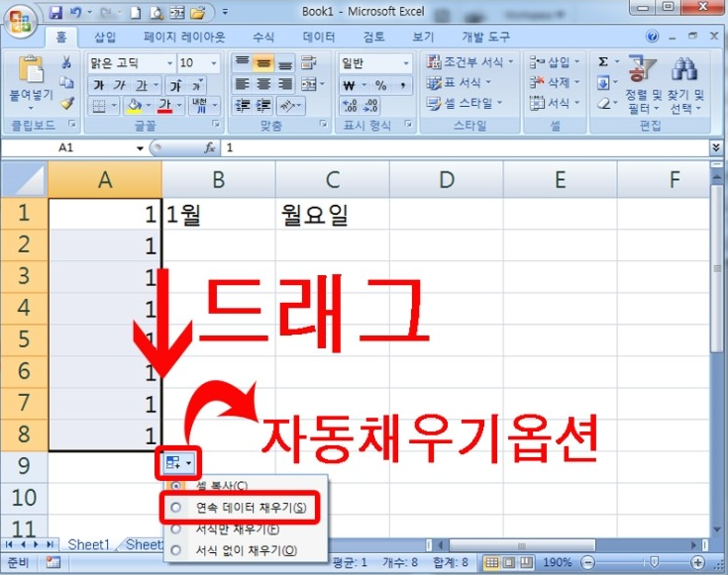Viewport: 728px width, 575px height.
Task: Create a new blank document icon
Action: pos(135,13)
